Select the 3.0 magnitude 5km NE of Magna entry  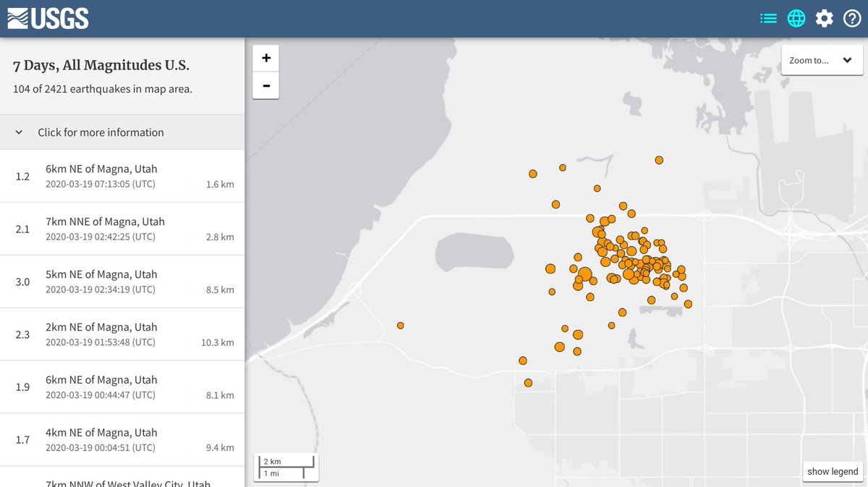point(122,281)
